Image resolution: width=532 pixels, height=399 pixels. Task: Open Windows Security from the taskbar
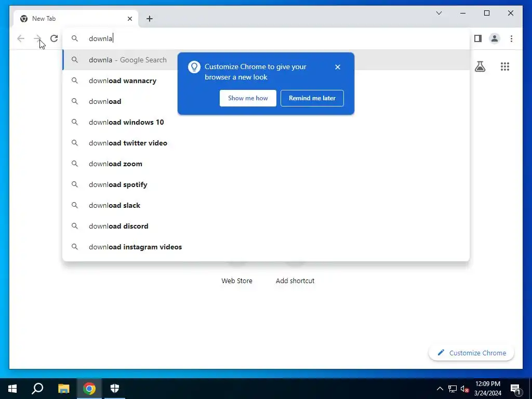click(115, 389)
